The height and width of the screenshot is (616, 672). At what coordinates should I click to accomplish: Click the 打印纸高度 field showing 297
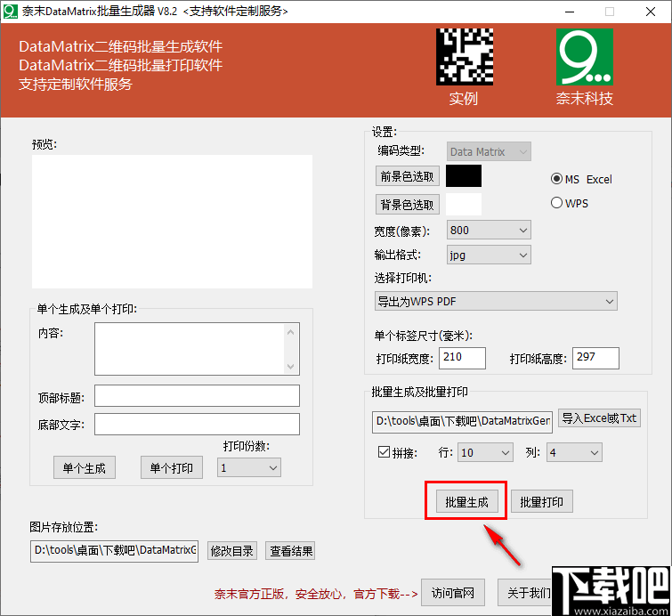click(x=595, y=358)
